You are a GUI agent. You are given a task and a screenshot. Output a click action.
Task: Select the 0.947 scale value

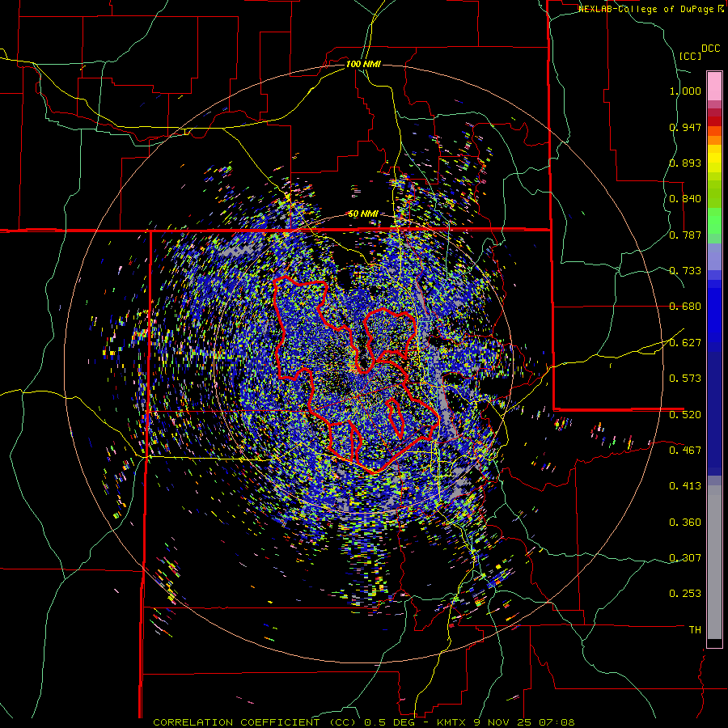click(x=685, y=127)
